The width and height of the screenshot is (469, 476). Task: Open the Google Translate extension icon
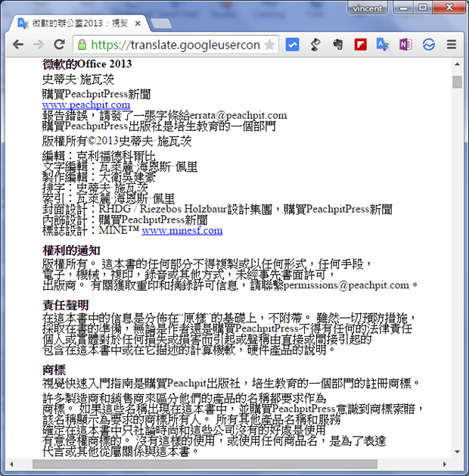(x=383, y=45)
